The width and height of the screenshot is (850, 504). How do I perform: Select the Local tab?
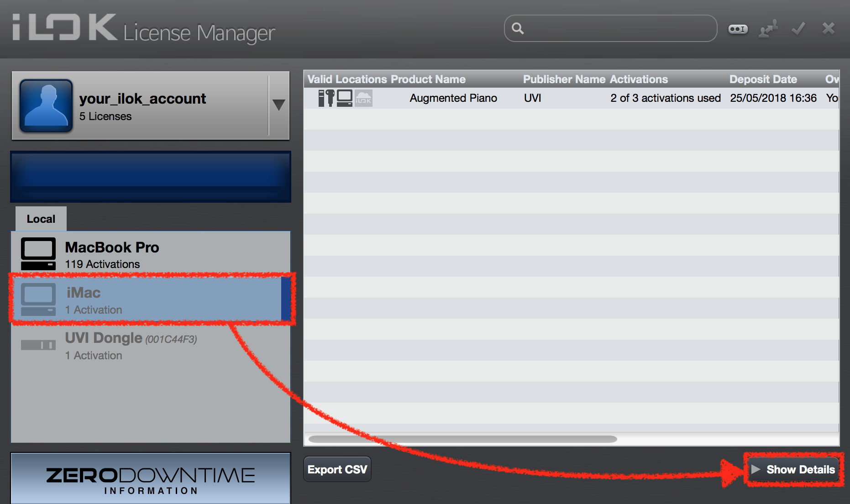point(41,219)
